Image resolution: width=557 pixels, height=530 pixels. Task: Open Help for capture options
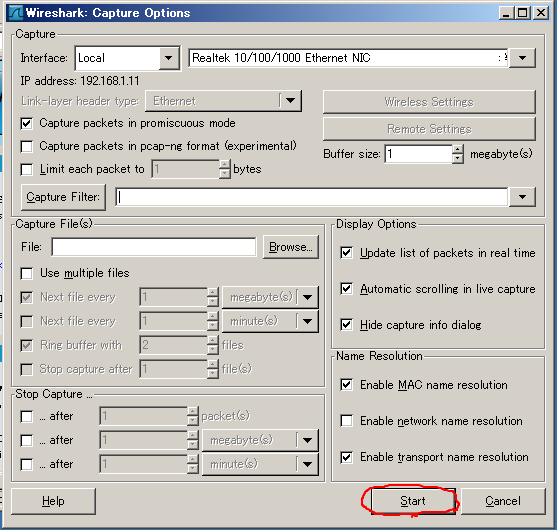pyautogui.click(x=53, y=501)
